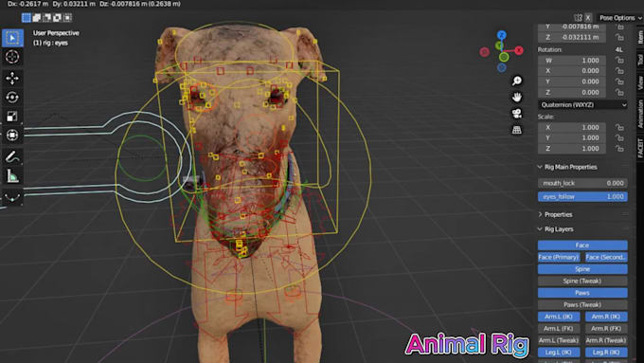Toggle camera view icon

(517, 114)
